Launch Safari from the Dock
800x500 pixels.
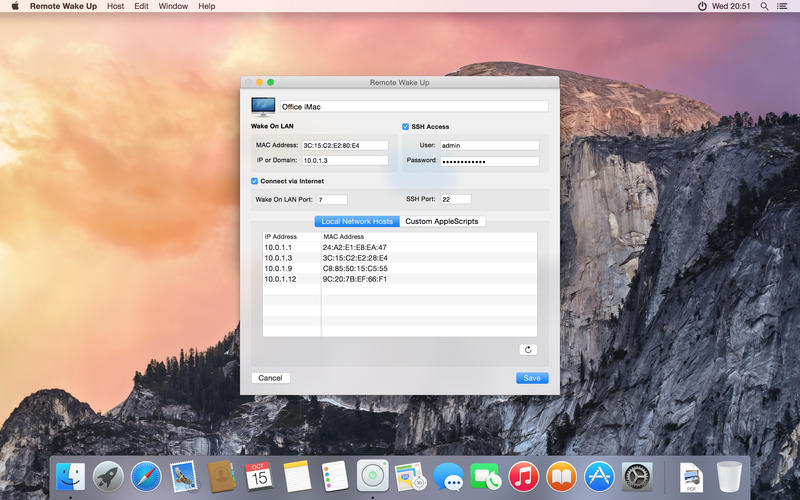[146, 476]
